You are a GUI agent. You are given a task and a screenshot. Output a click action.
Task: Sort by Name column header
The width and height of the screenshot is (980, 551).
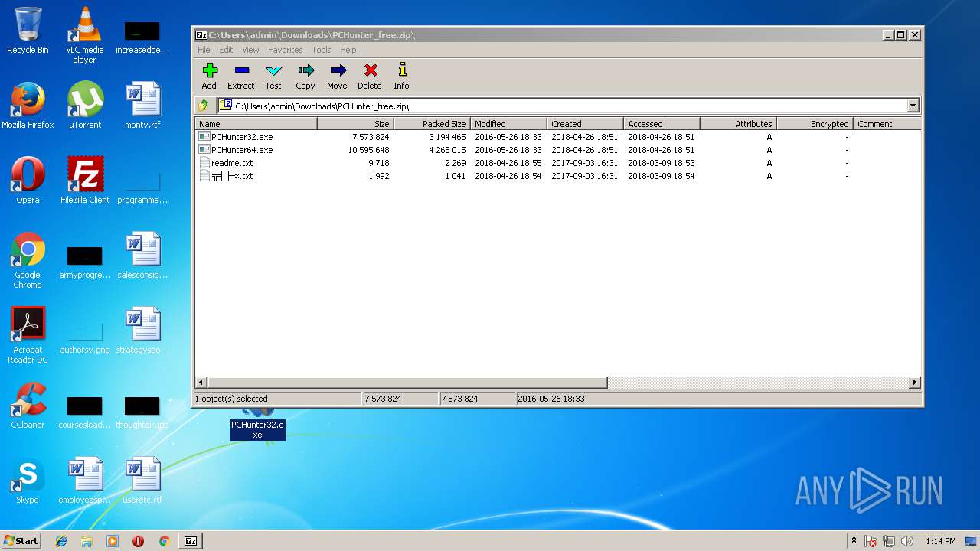coord(256,123)
